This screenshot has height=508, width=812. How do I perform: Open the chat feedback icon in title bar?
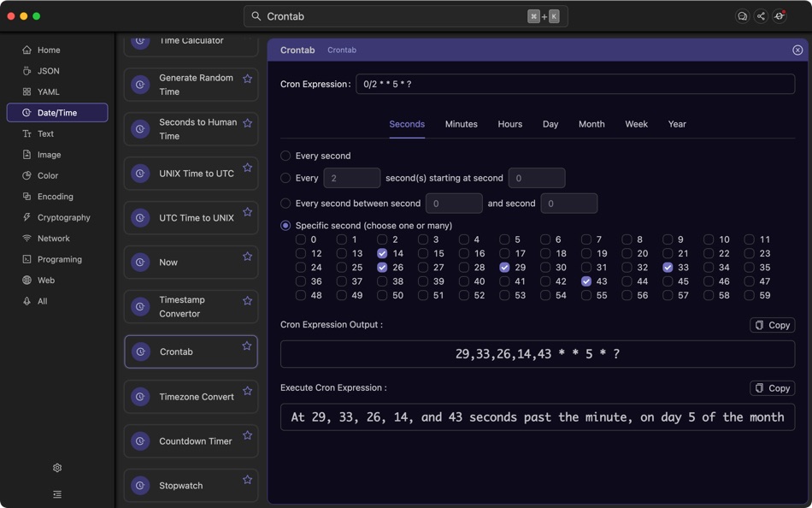coord(742,16)
